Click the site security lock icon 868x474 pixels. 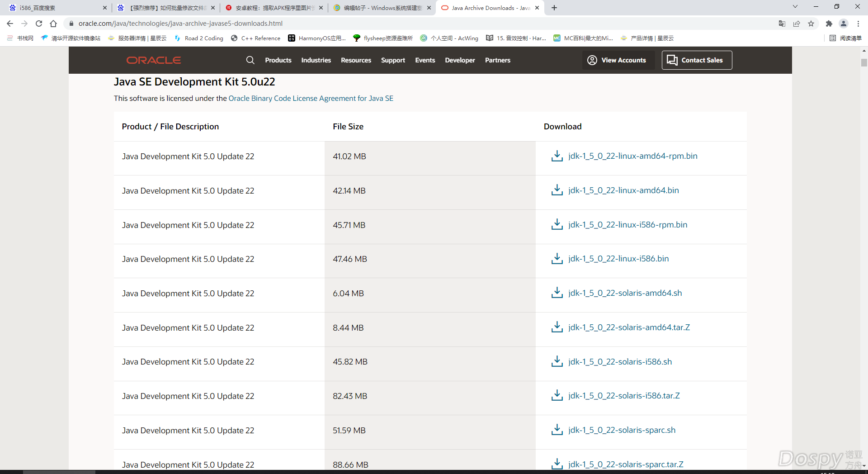click(71, 24)
